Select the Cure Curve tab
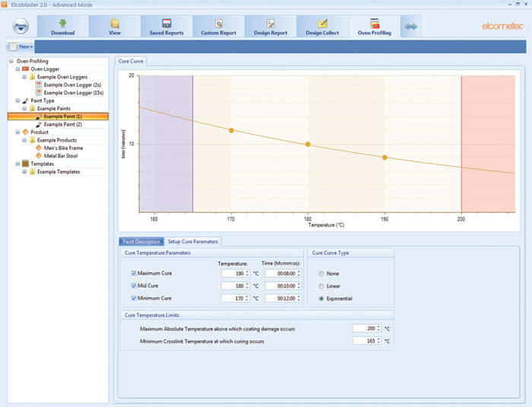Screen dimensions: 532x407 point(130,60)
